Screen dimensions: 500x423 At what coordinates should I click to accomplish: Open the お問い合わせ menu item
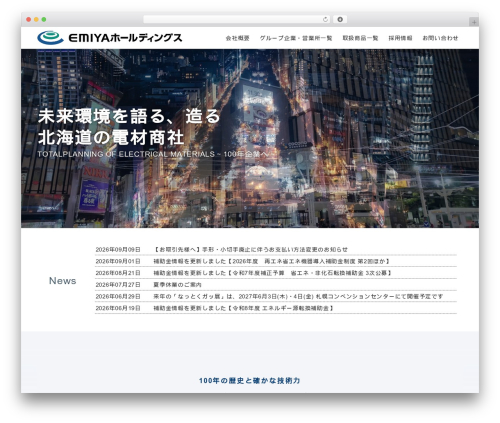(440, 38)
